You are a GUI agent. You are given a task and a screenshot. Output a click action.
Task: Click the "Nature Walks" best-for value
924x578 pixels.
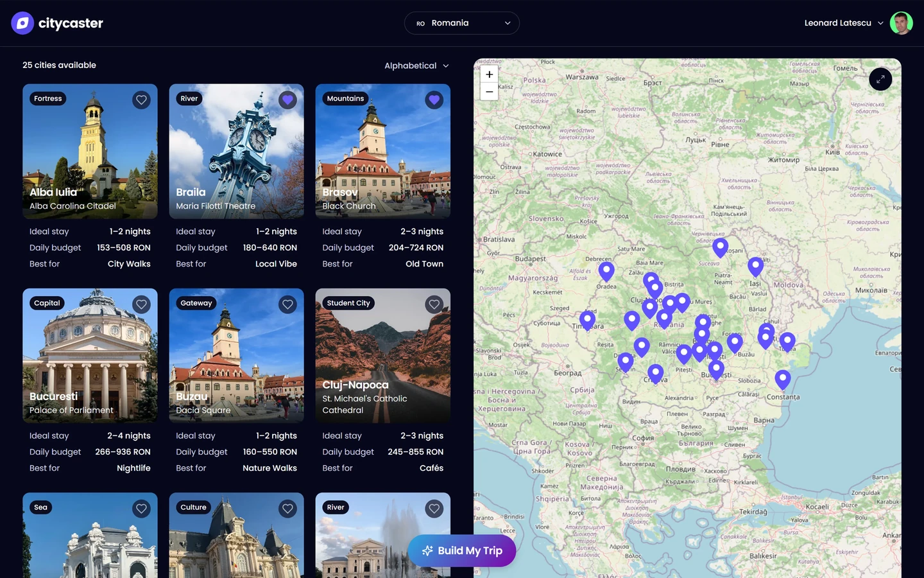(269, 468)
